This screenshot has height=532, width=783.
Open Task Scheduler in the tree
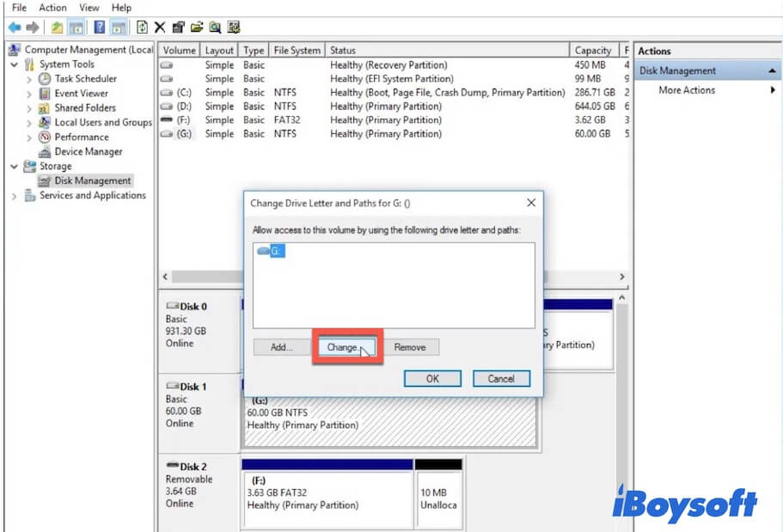point(85,78)
